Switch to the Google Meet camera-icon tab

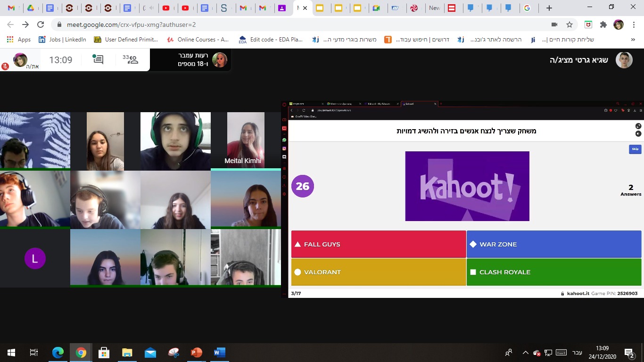click(376, 8)
